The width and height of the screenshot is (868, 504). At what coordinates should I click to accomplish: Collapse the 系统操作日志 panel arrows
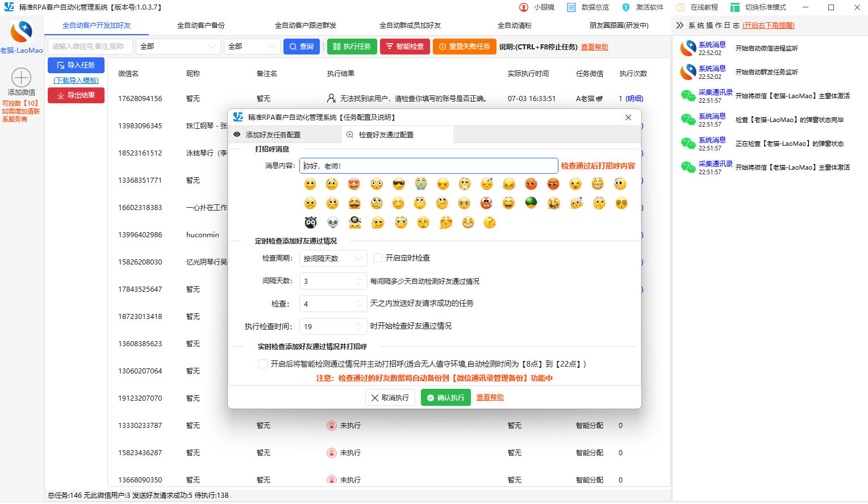[x=679, y=26]
